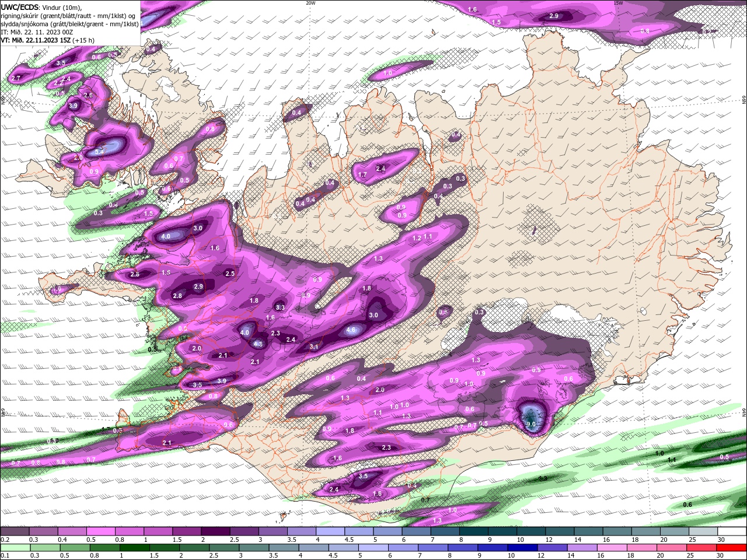The width and height of the screenshot is (747, 560).
Task: Click the 15W longitude label
Action: click(618, 3)
